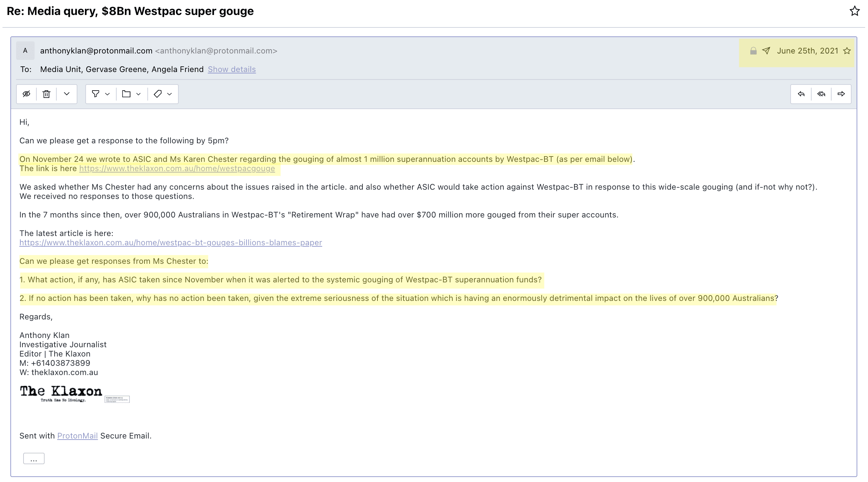Click recipient Angela Friend

pos(177,70)
